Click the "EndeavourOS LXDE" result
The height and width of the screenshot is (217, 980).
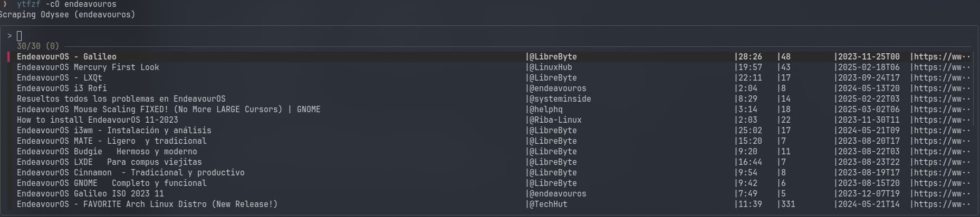tap(109, 162)
